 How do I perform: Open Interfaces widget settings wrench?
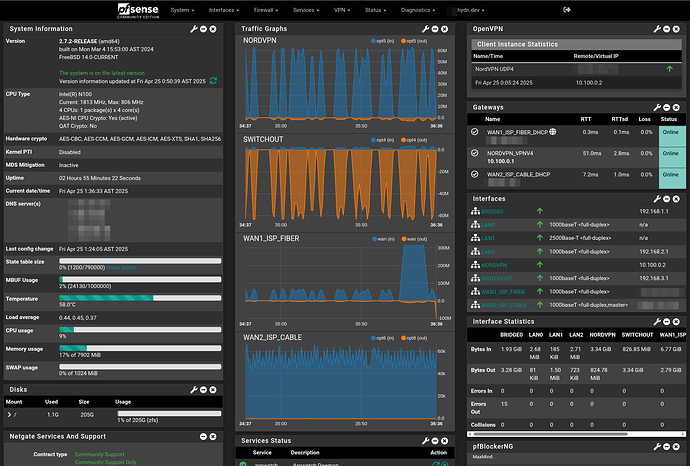coord(657,199)
